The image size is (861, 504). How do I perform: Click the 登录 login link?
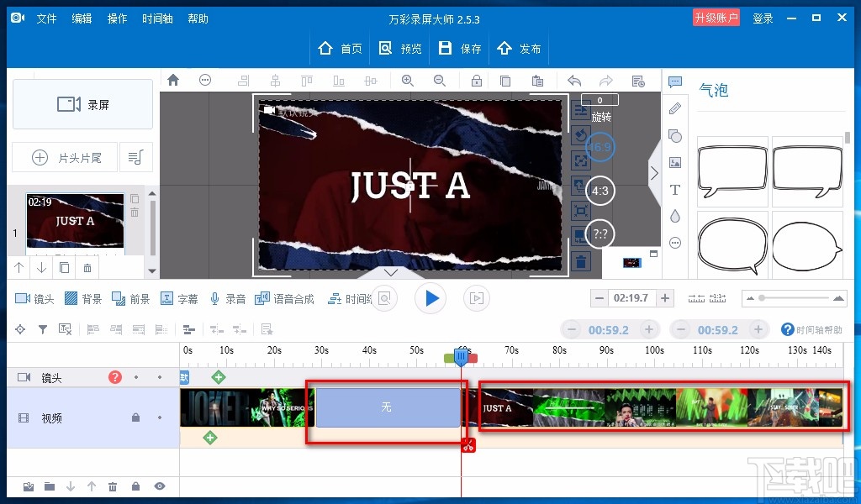763,18
